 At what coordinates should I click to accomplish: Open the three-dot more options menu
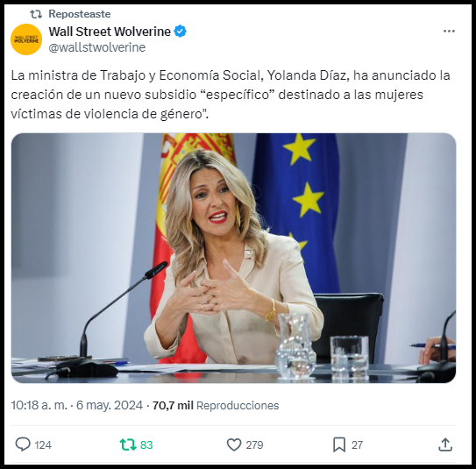pos(449,32)
